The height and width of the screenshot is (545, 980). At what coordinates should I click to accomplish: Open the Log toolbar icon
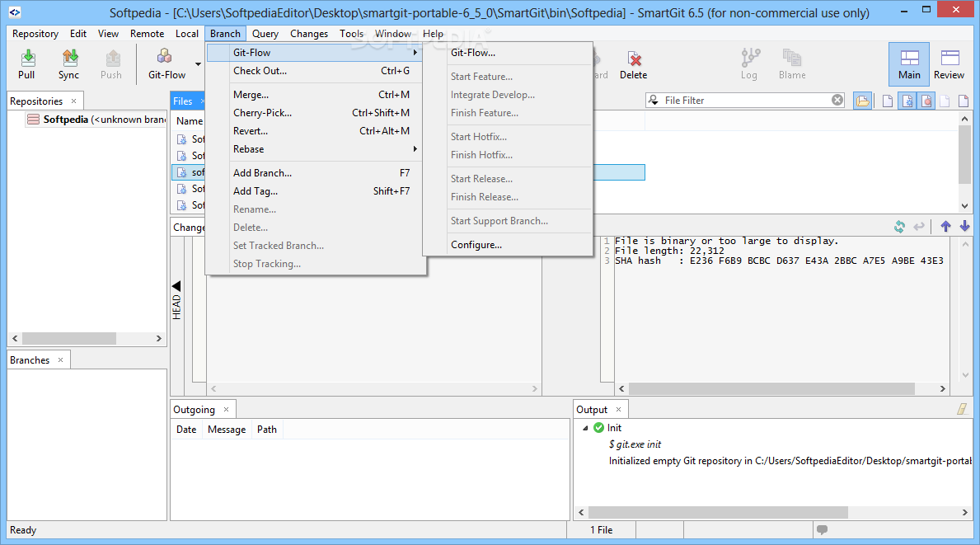tap(749, 64)
